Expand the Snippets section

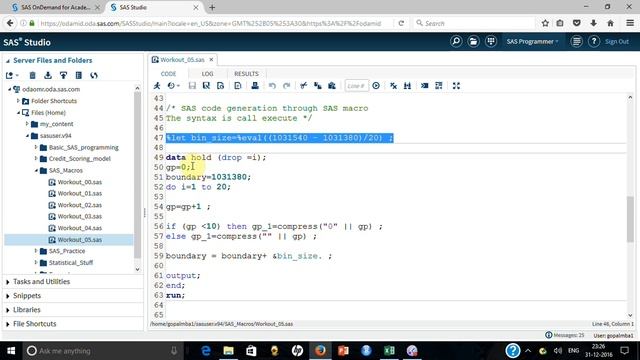[7, 296]
